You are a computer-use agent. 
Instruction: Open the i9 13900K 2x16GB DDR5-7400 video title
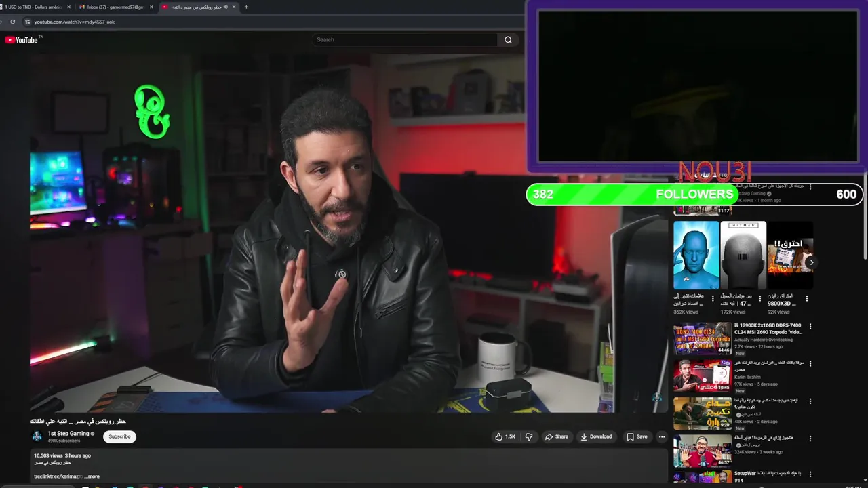click(x=768, y=329)
